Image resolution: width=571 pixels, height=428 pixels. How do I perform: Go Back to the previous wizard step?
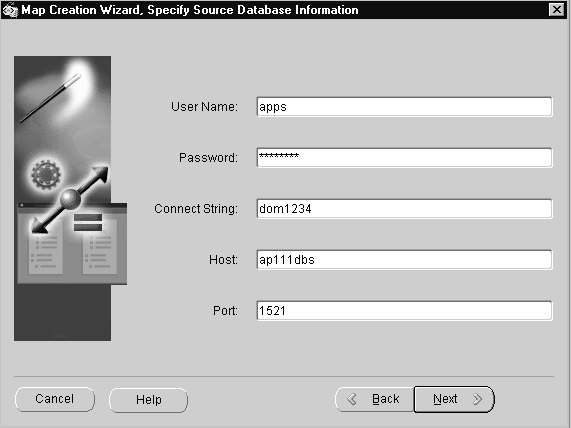(374, 399)
